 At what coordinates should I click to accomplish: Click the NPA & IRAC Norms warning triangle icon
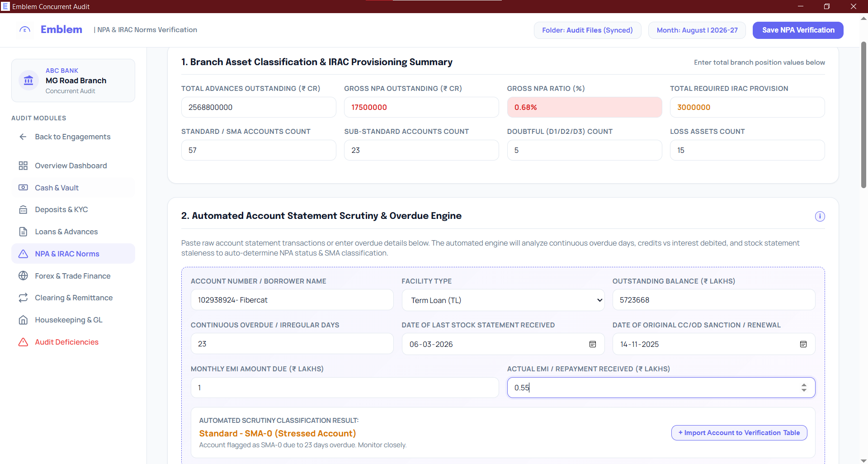point(23,254)
